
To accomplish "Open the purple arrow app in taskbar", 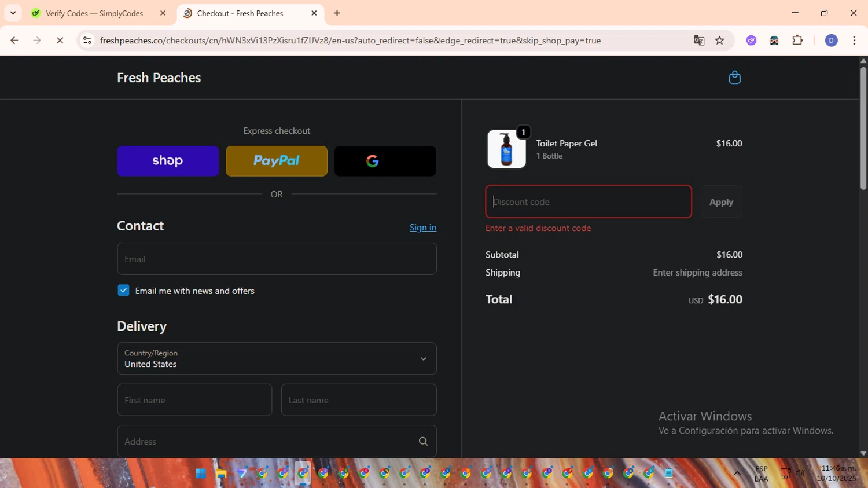I will pos(242,474).
